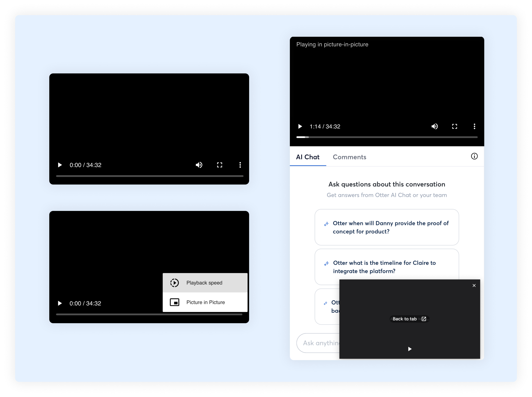Click the 1:14 / 34:32 time display
532x397 pixels.
(325, 127)
